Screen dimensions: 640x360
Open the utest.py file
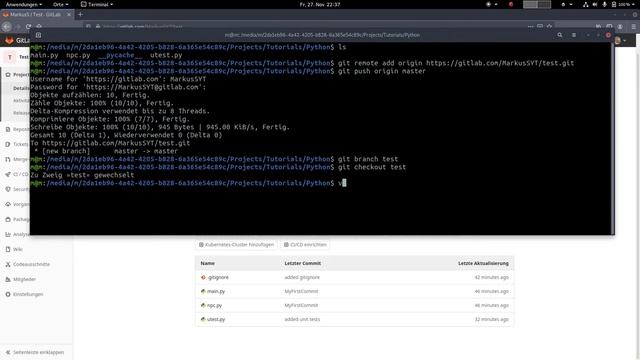(216, 319)
